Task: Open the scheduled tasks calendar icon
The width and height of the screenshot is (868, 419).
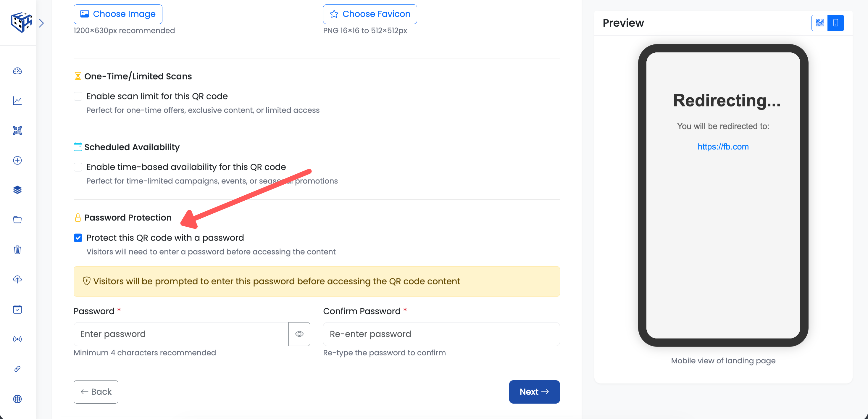Action: tap(17, 309)
